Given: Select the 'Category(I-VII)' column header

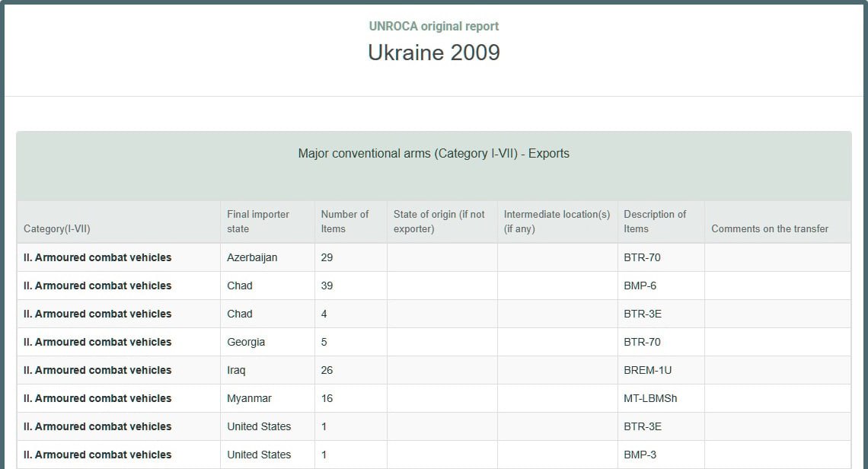Looking at the screenshot, I should 57,228.
